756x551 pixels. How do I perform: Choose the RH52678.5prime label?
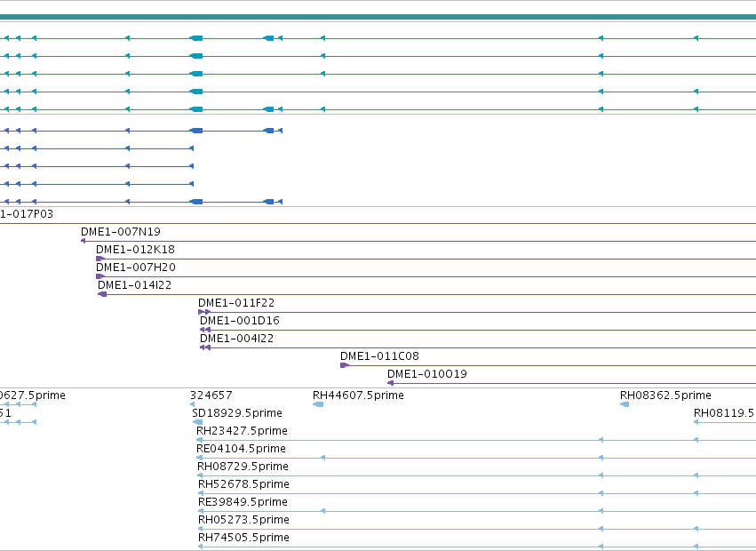click(x=244, y=484)
